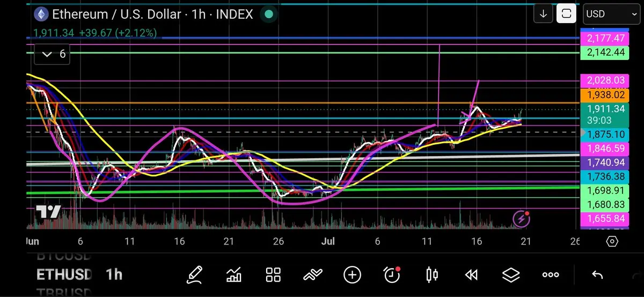Open the four-square layout templates icon
This screenshot has height=297, width=644.
pos(274,275)
